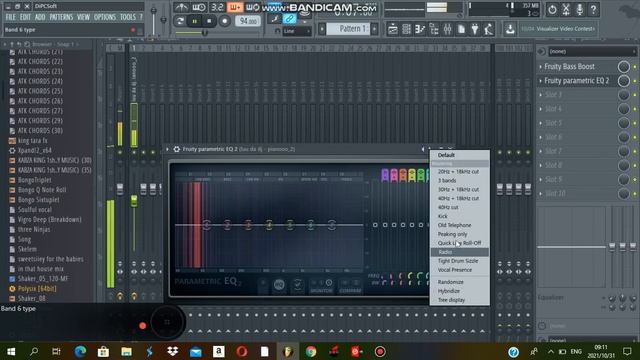Open the PATTERNS menu

pos(61,17)
